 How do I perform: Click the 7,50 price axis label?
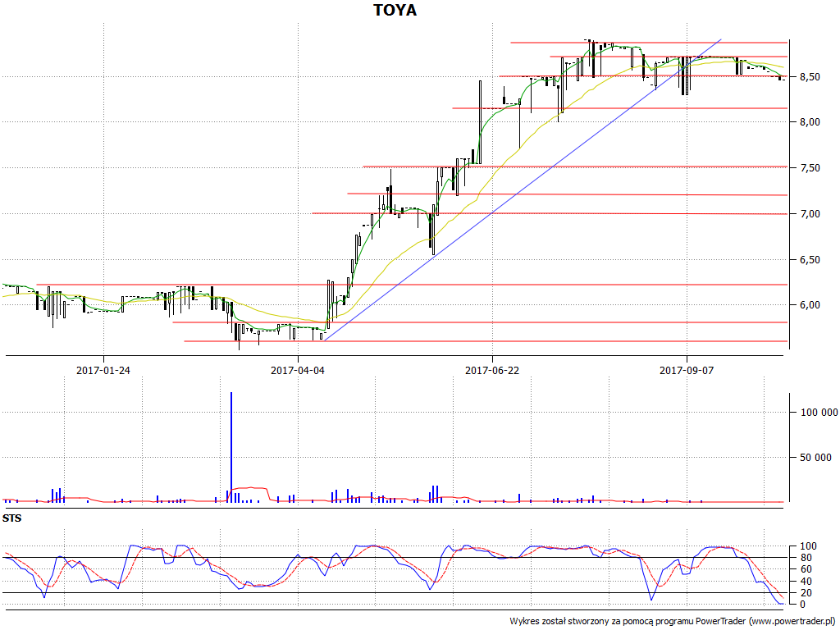point(810,168)
